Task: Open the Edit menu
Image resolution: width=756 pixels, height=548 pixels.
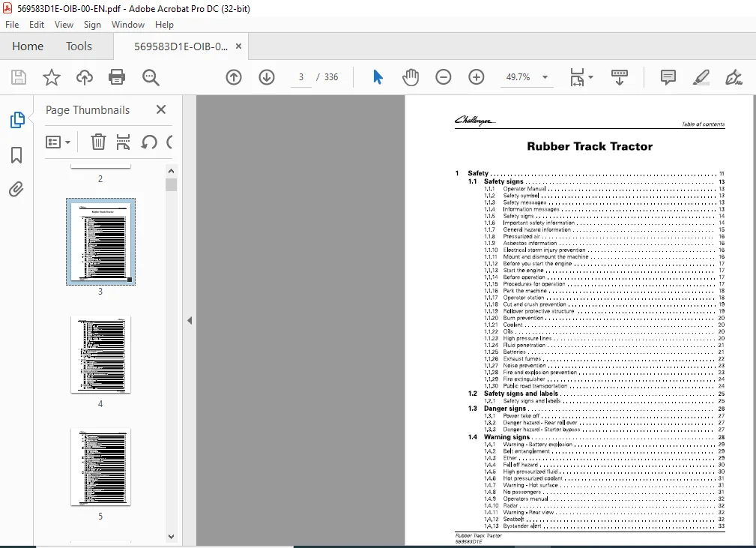Action: coord(37,25)
